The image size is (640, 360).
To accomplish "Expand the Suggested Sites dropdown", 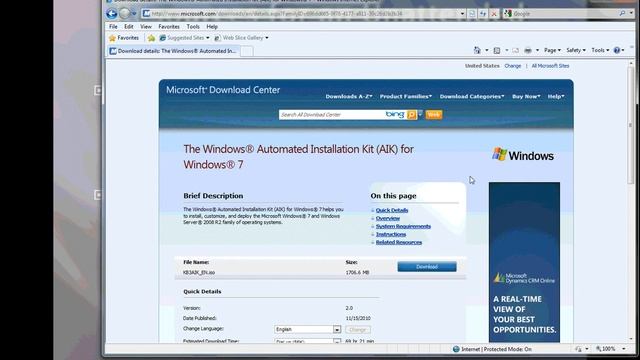I will pos(207,38).
